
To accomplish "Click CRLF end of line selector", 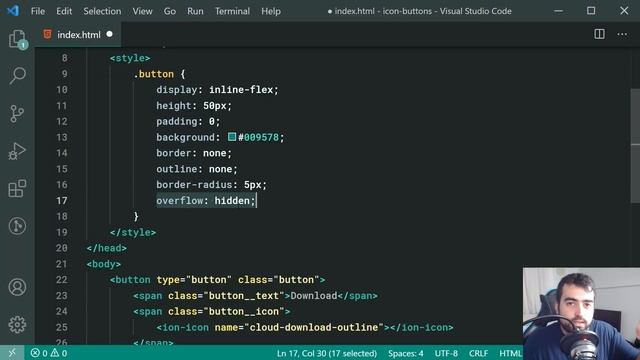I will point(478,353).
